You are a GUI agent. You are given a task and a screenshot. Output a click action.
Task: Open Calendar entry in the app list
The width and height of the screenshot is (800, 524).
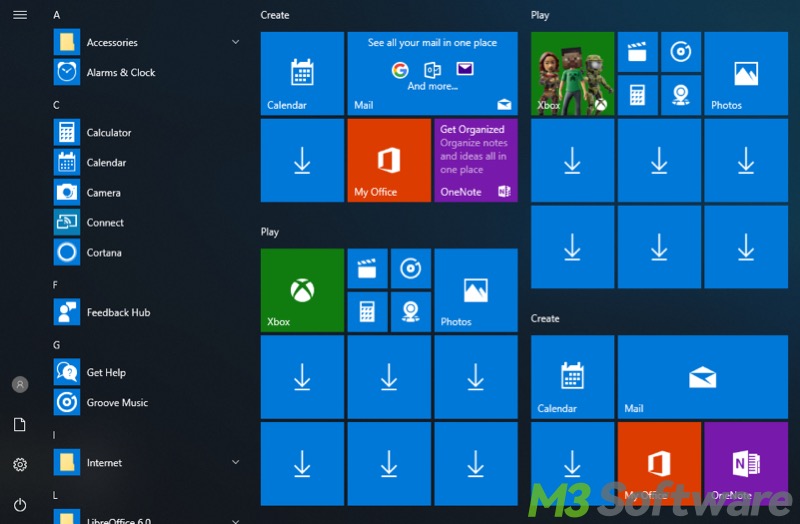point(146,163)
